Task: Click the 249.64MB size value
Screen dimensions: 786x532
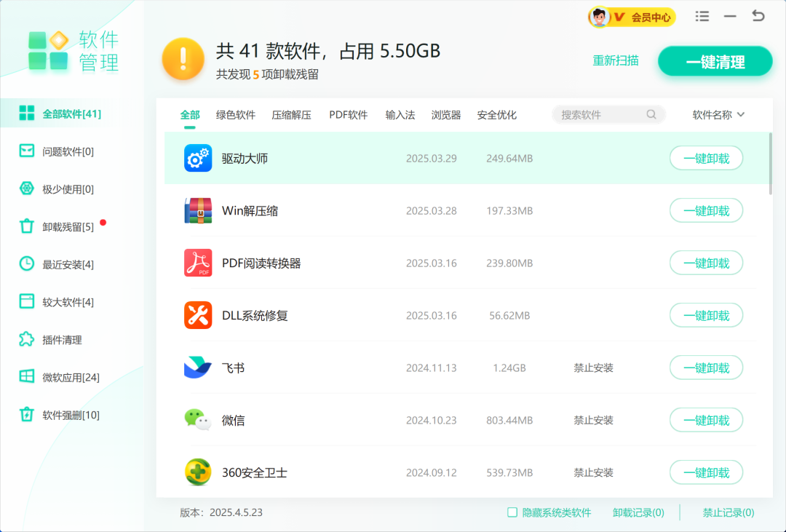Action: tap(509, 159)
